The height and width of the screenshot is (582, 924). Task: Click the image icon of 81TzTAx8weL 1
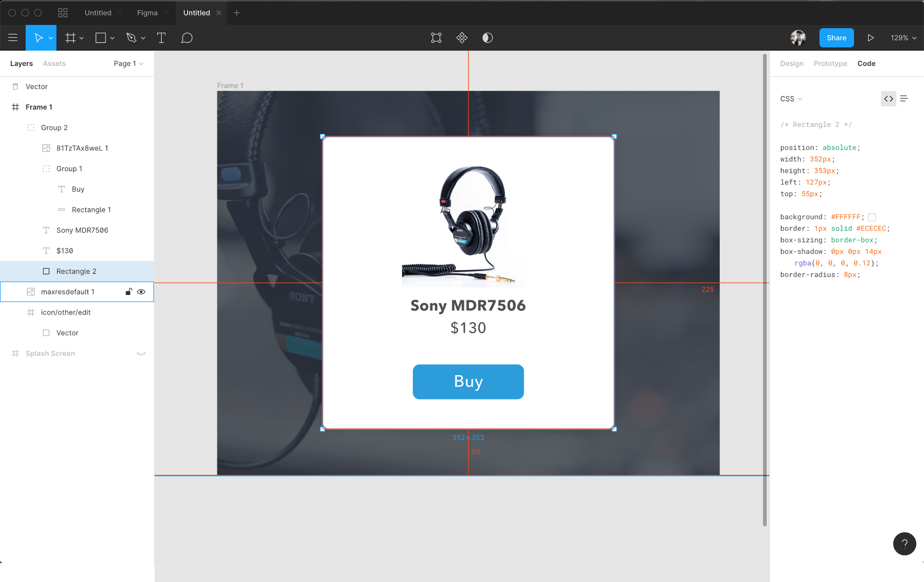coord(46,148)
